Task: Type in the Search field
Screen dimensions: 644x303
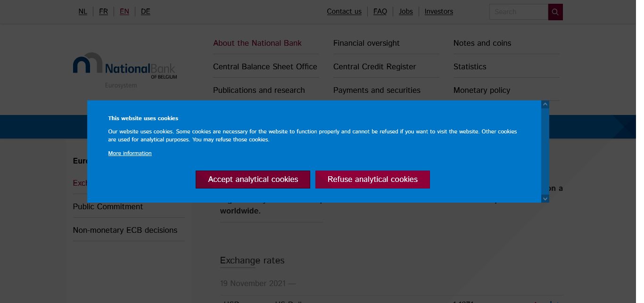Action: click(x=518, y=12)
